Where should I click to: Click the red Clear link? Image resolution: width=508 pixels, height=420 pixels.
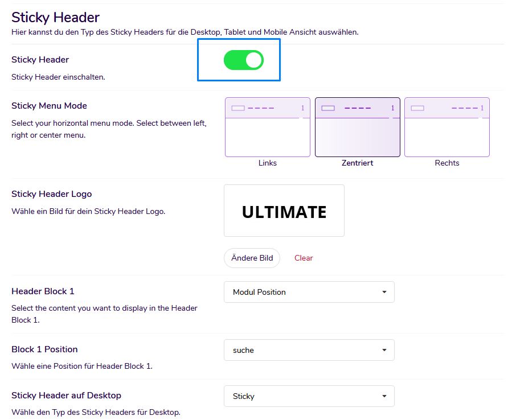click(304, 258)
